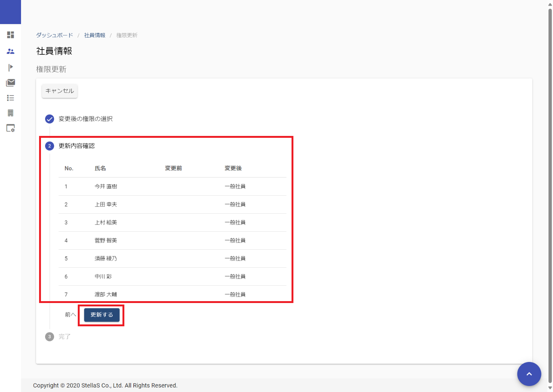Screen dimensions: 553x392
Task: Open 社員情報 breadcrumb link
Action: [x=95, y=35]
